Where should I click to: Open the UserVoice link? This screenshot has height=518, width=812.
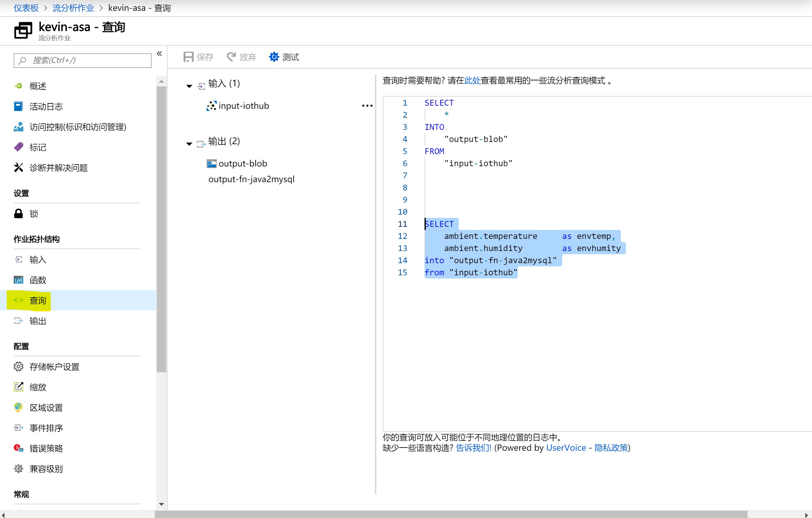pyautogui.click(x=566, y=448)
